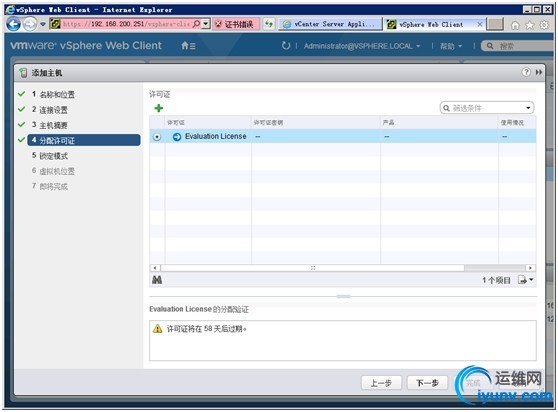Open a new blank browser tab
Image resolution: width=558 pixels, height=412 pixels.
(x=495, y=24)
